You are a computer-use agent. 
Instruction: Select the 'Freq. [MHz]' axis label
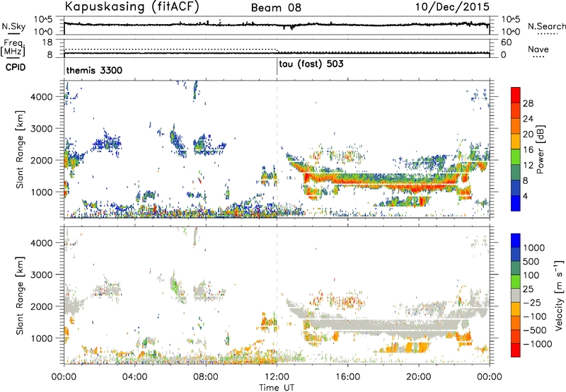13,48
